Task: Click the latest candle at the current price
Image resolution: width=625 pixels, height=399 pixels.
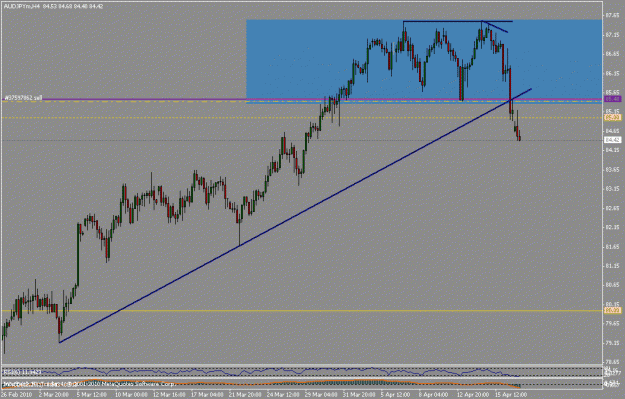Action: [519, 138]
